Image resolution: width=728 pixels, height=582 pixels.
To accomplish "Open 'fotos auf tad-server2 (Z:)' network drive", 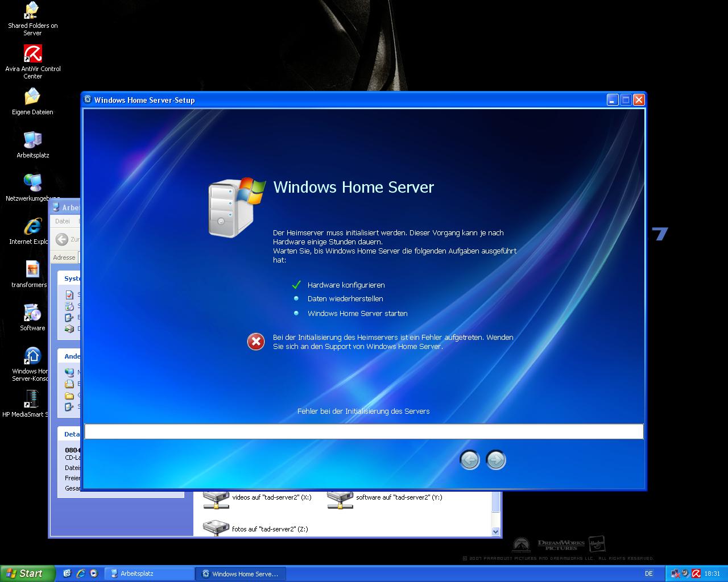I will (x=256, y=528).
